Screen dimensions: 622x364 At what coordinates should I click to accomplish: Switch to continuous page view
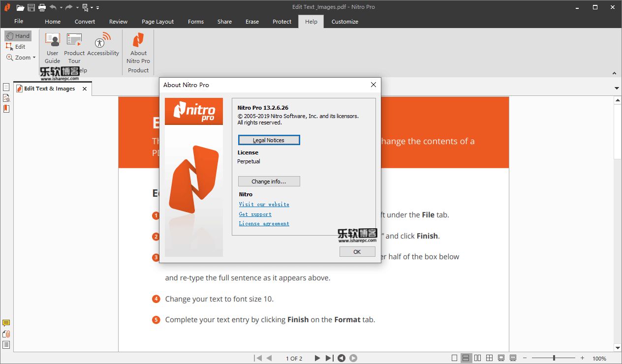point(466,358)
